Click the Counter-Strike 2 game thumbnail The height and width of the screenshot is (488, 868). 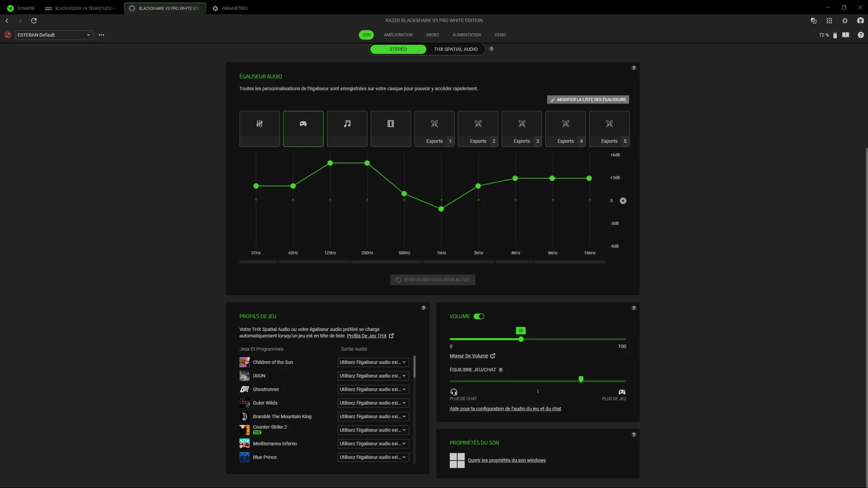pyautogui.click(x=244, y=430)
